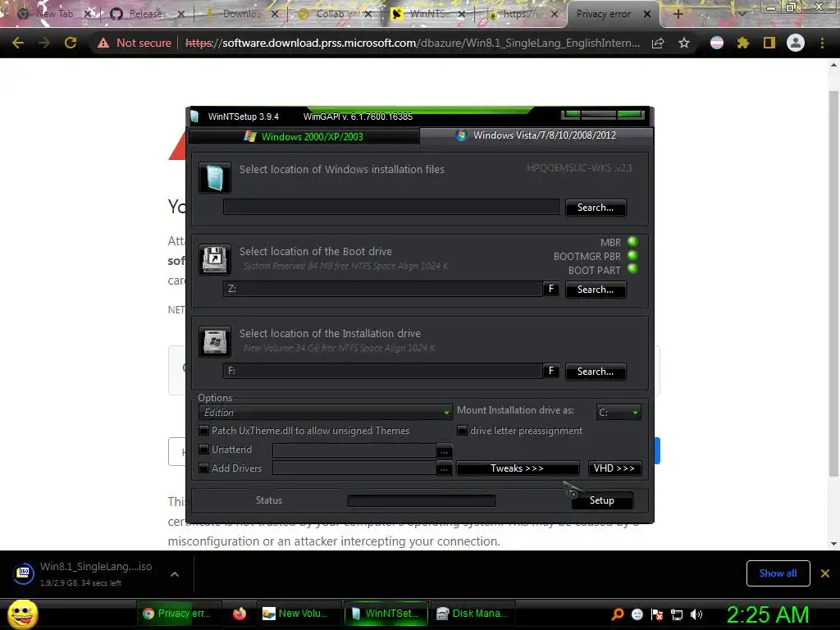Enable Patch UxTheme.dll checkbox

point(203,430)
